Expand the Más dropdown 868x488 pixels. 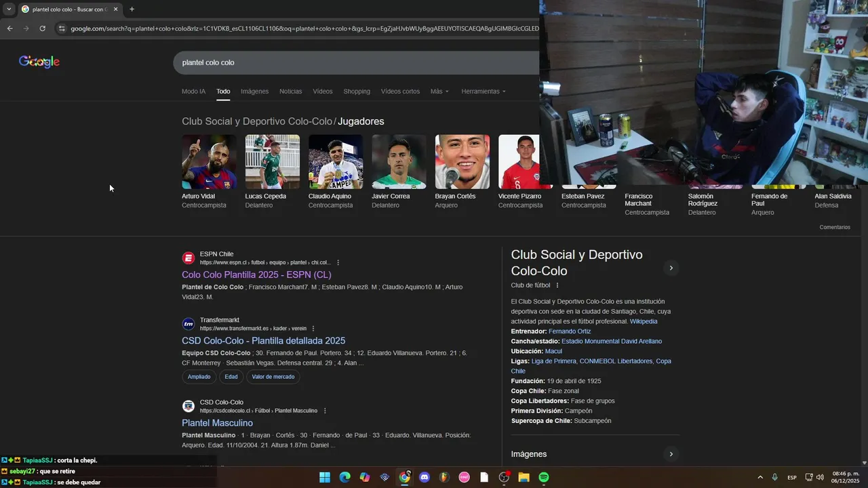439,91
